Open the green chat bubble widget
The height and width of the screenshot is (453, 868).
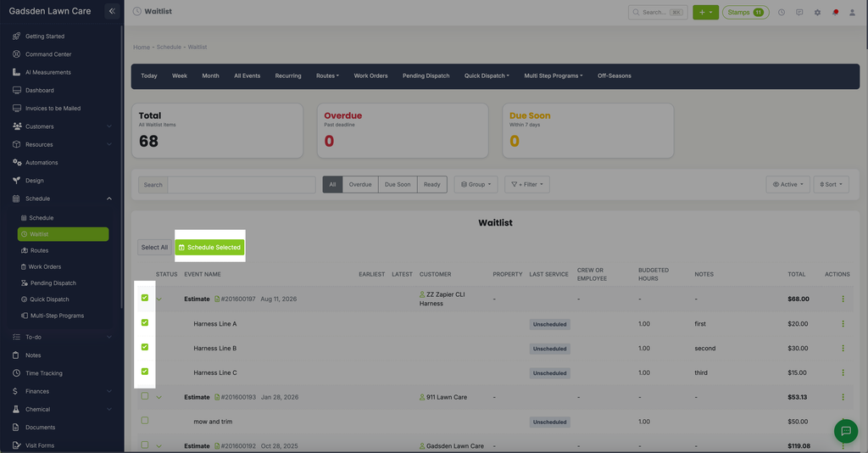click(x=845, y=430)
